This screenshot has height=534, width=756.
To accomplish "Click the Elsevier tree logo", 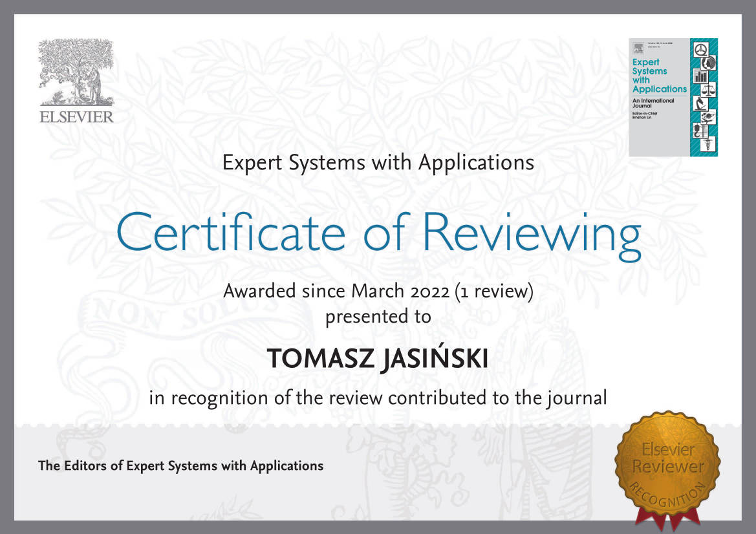I will pyautogui.click(x=76, y=72).
